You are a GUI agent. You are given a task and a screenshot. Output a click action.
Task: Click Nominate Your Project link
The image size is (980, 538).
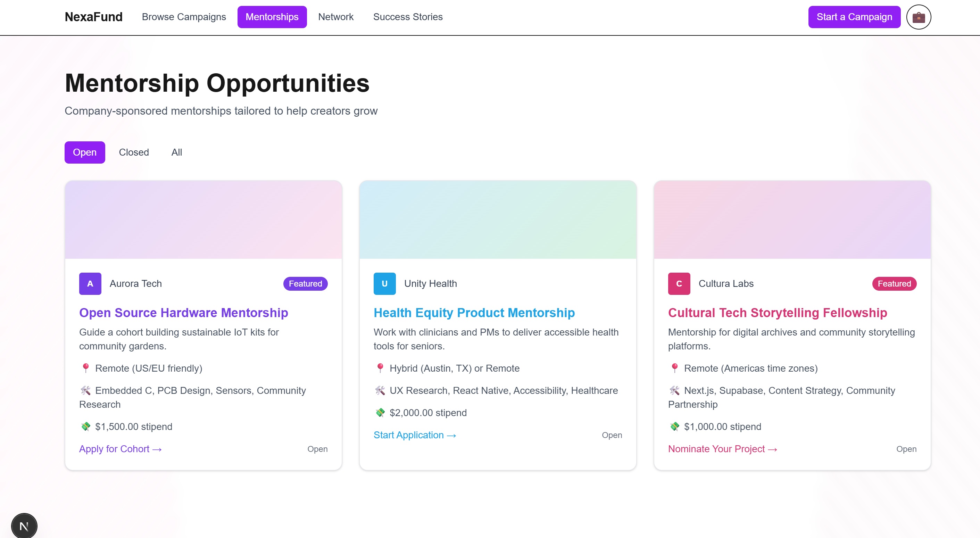722,449
